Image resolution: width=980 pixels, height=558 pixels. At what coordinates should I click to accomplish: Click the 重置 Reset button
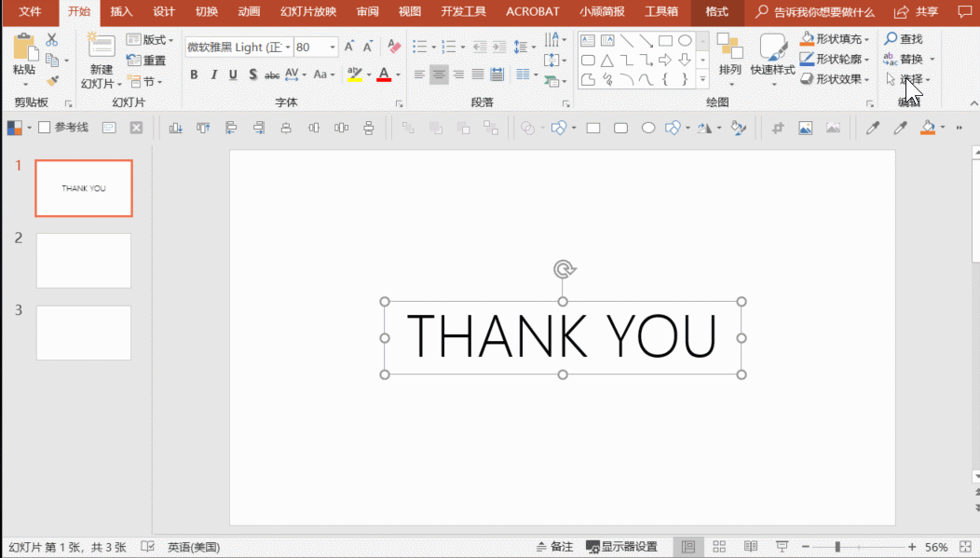[146, 61]
